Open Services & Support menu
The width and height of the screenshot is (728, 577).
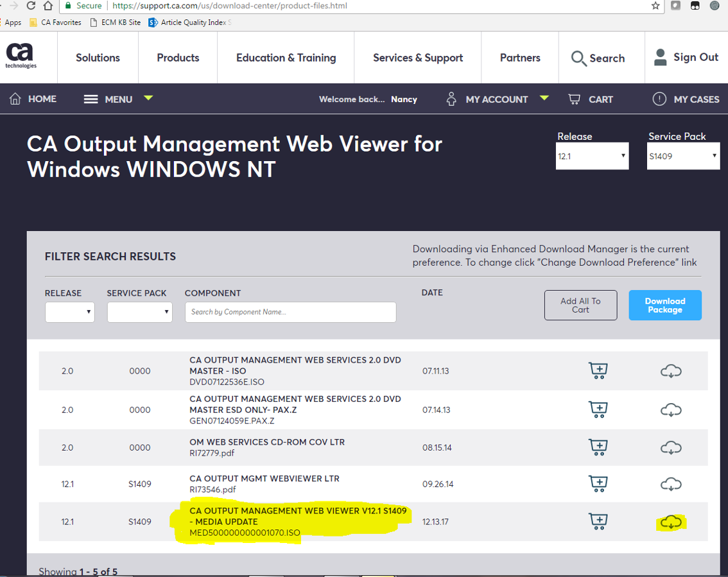418,58
